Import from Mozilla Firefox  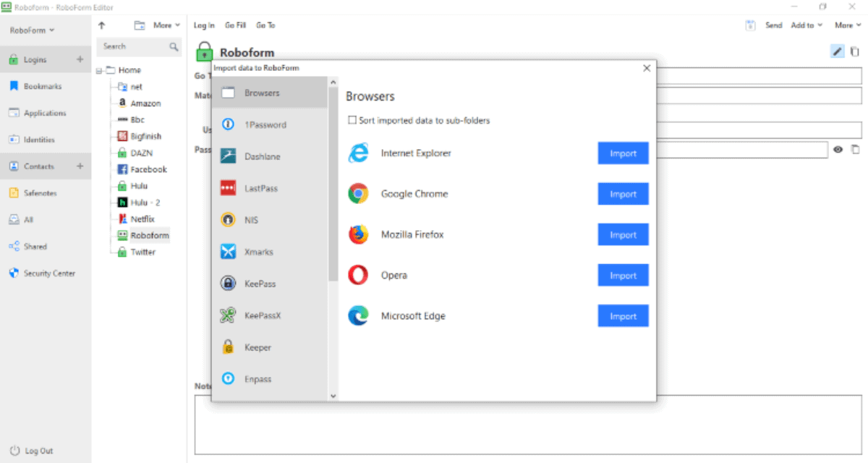(x=623, y=235)
